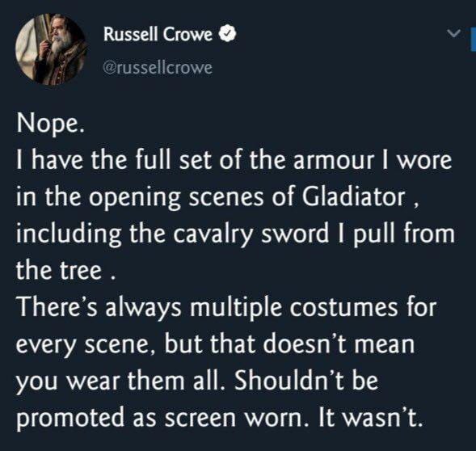Open the @russellcrowe handle link
The height and width of the screenshot is (451, 476).
(158, 68)
